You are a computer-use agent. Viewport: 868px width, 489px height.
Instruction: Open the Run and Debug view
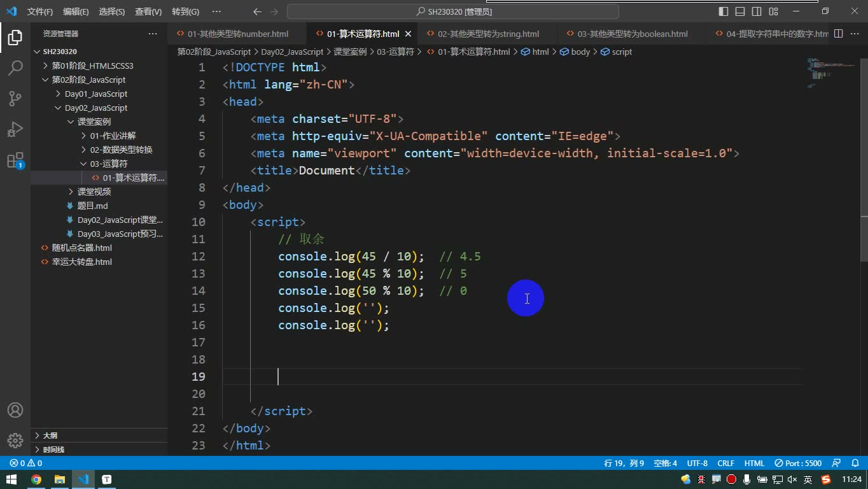click(x=15, y=129)
